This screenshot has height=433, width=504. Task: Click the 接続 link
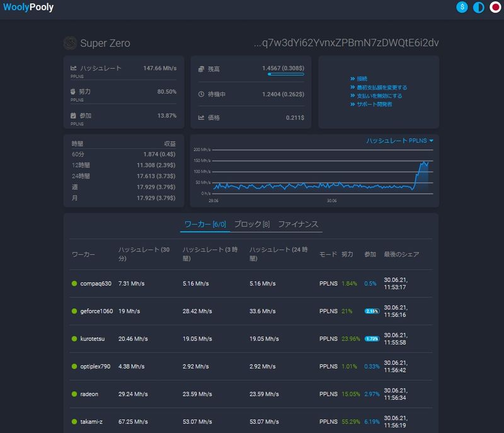361,79
